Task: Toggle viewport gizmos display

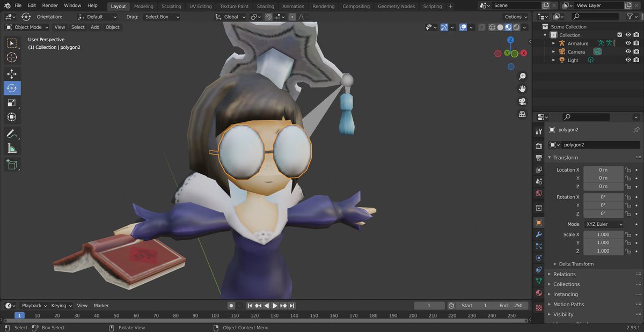Action: (444, 27)
